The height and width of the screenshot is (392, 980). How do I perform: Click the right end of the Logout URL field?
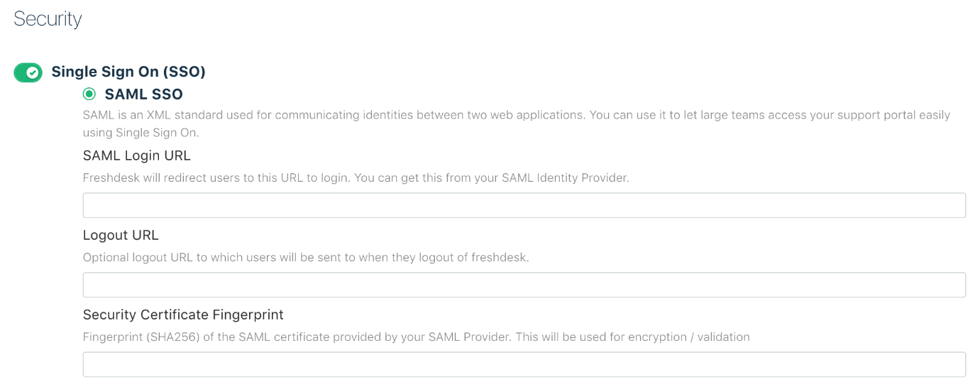pyautogui.click(x=951, y=285)
